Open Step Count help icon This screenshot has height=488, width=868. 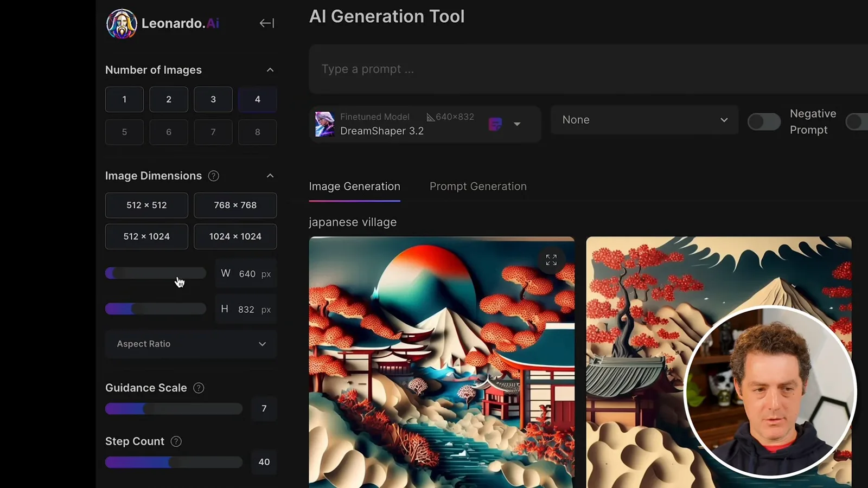coord(176,441)
